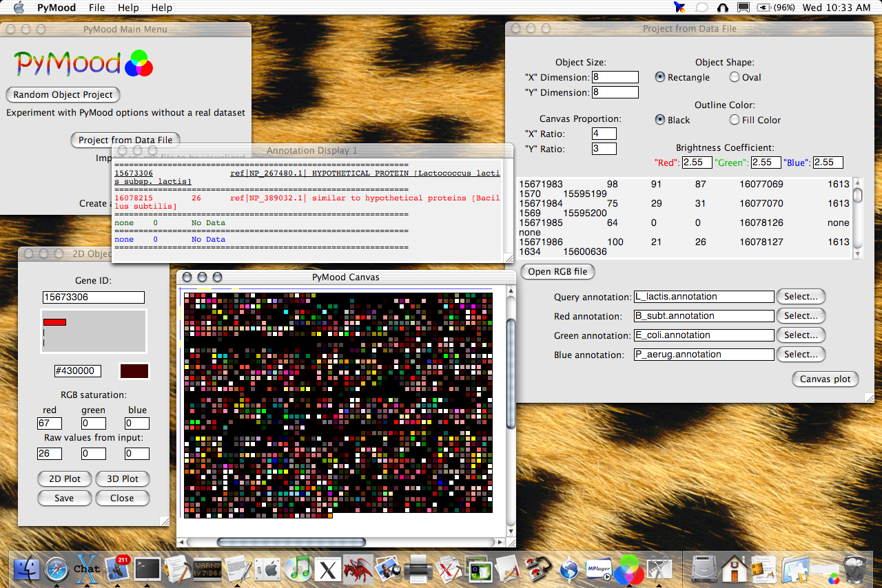Open Terminal from the Dock
Image resolution: width=882 pixels, height=588 pixels.
[x=147, y=569]
